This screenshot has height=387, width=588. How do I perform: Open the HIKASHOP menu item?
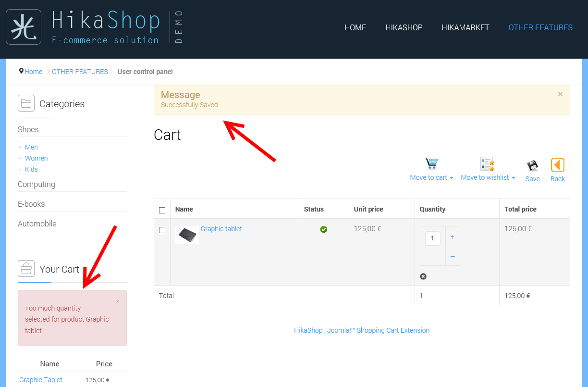point(404,27)
